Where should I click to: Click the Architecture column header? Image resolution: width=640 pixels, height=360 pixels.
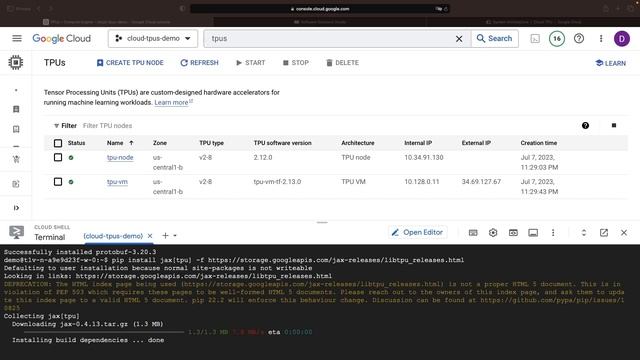coord(358,143)
